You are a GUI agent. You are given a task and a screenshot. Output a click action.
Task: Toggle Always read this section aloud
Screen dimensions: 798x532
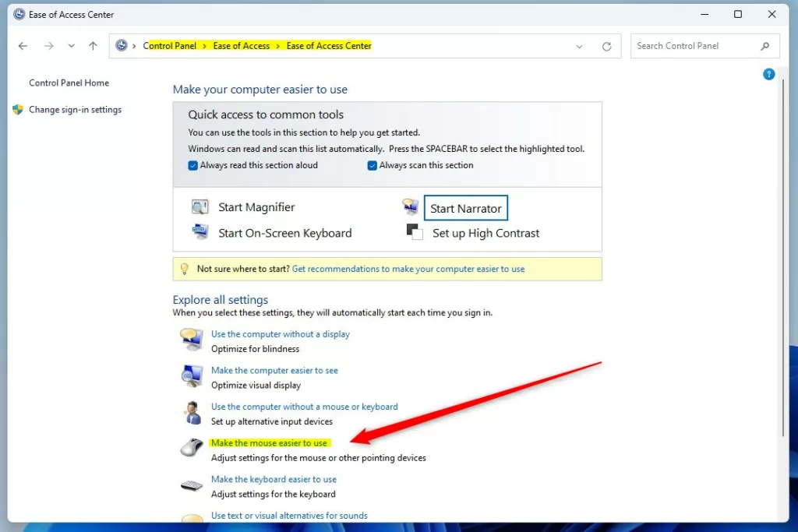193,165
